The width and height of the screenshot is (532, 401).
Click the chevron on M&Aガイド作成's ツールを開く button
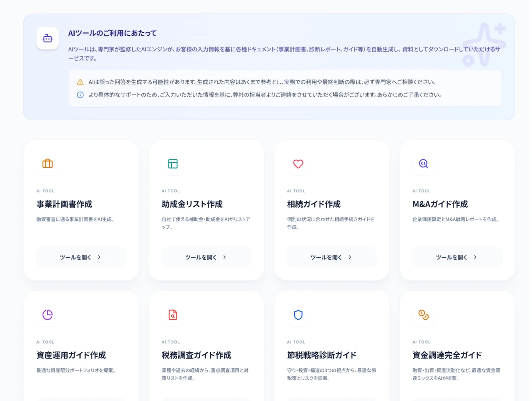pyautogui.click(x=476, y=257)
